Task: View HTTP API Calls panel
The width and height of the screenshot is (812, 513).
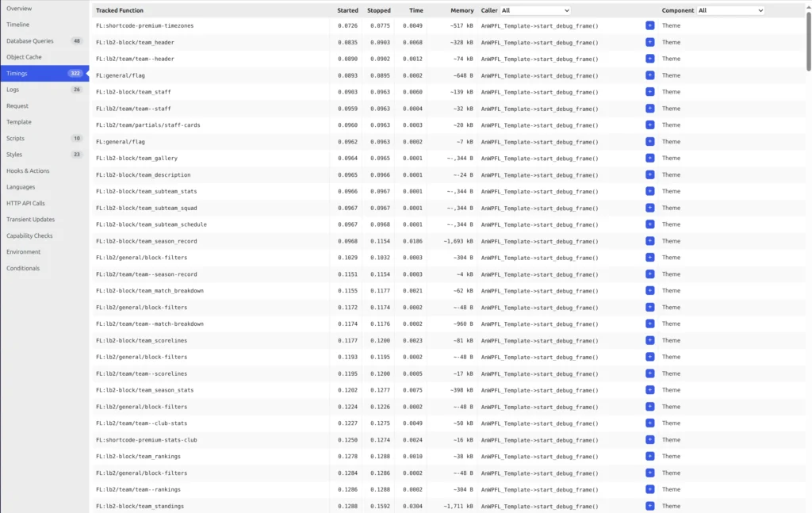Action: [44, 203]
